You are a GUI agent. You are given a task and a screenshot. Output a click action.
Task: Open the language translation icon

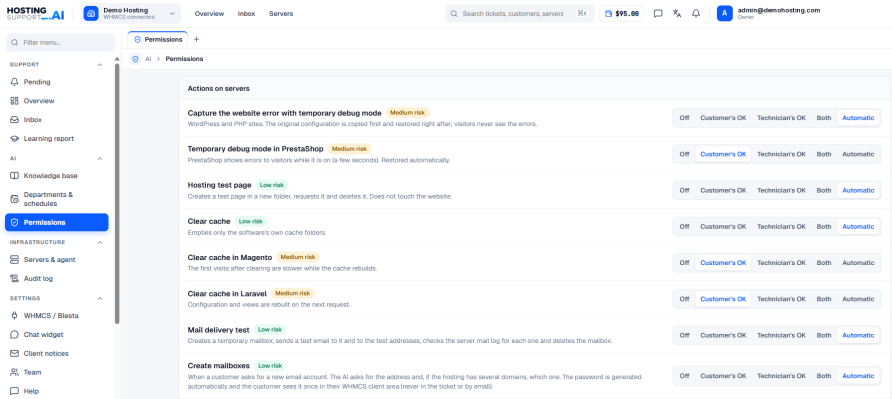click(x=677, y=14)
